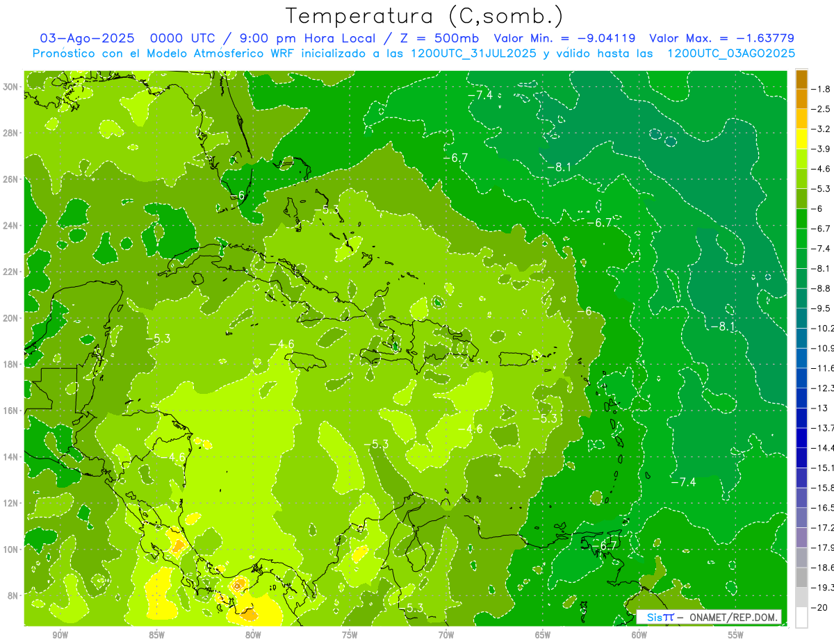The width and height of the screenshot is (834, 644).
Task: Pick the legend band between -4.6 and -5.3
Action: point(801,179)
